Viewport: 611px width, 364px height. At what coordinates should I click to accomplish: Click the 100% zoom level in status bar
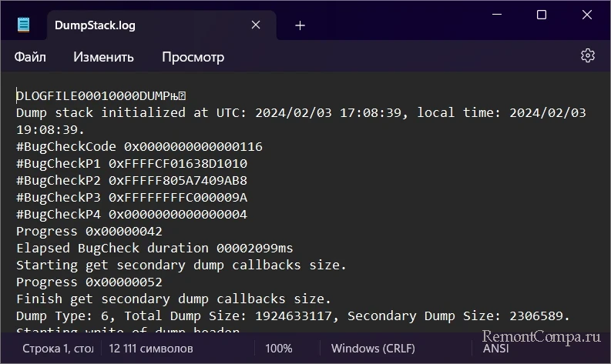pyautogui.click(x=279, y=349)
